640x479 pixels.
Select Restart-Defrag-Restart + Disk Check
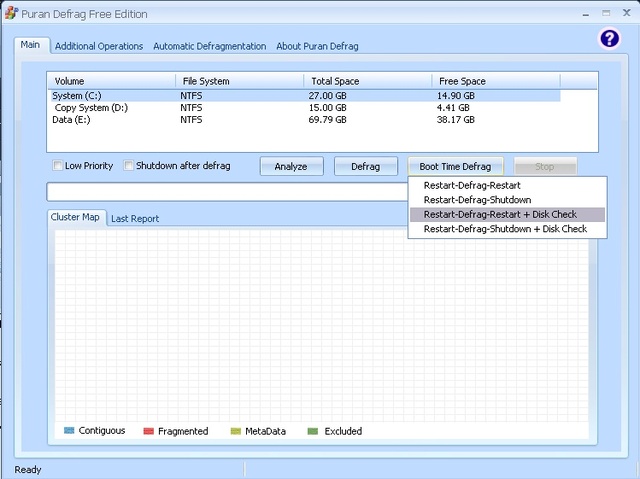coord(507,215)
